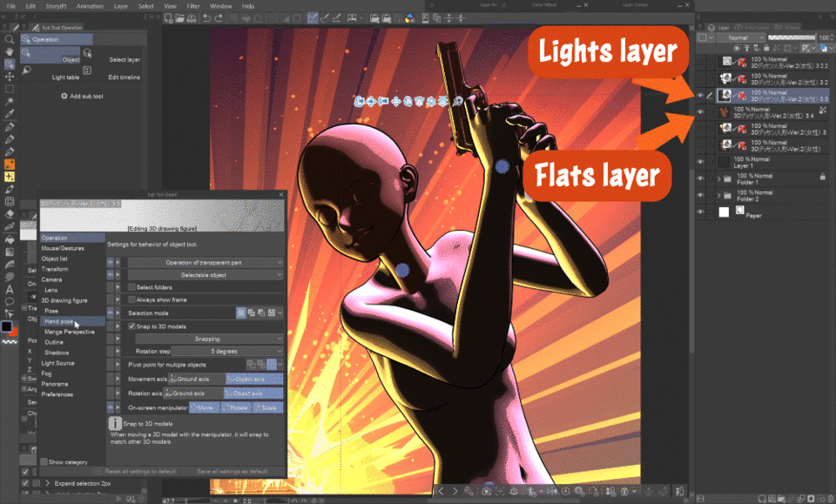836x504 pixels.
Task: Click the New file icon in command bar
Action: coord(168,18)
